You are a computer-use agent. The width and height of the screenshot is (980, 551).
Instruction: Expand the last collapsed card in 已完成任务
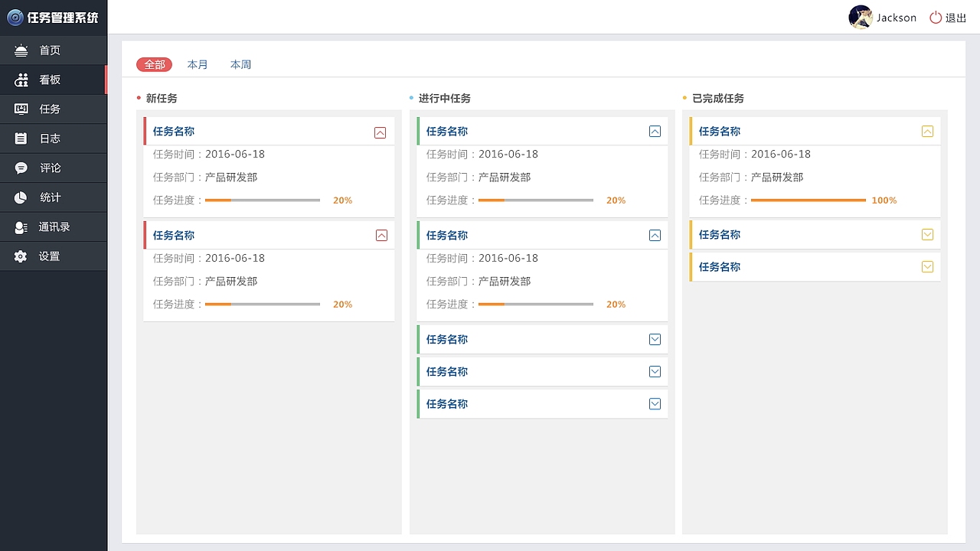click(927, 267)
